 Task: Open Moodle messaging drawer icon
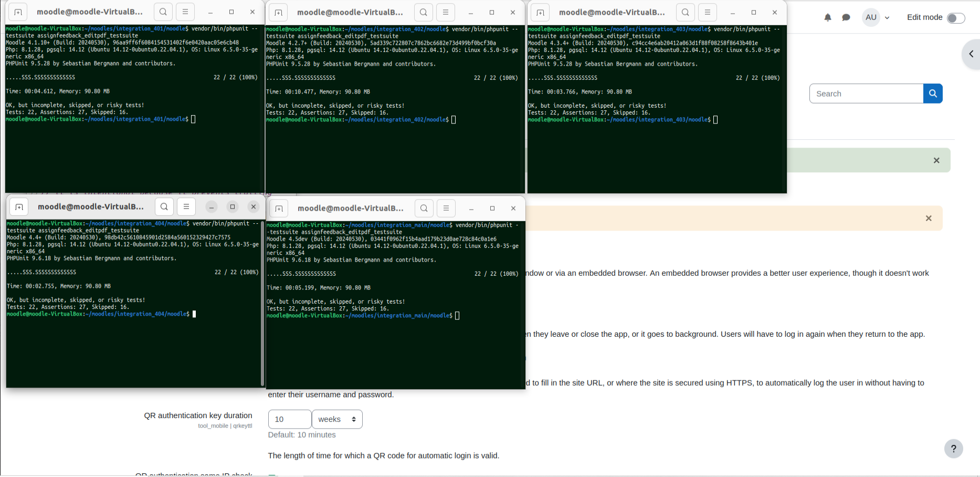tap(846, 17)
